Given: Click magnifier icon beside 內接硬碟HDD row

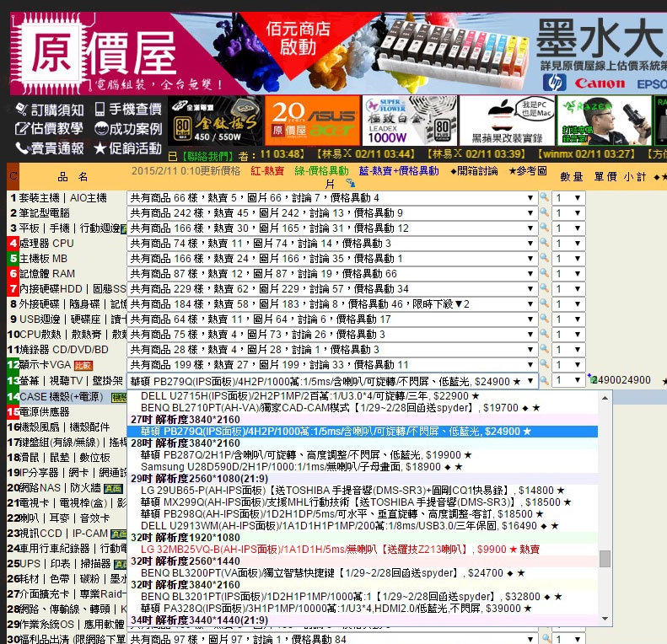Looking at the screenshot, I should pos(544,288).
